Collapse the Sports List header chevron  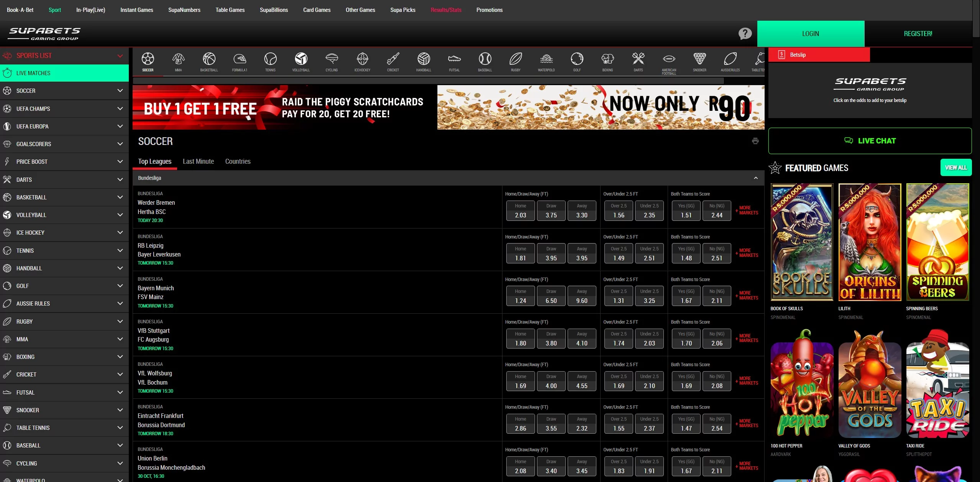tap(120, 56)
